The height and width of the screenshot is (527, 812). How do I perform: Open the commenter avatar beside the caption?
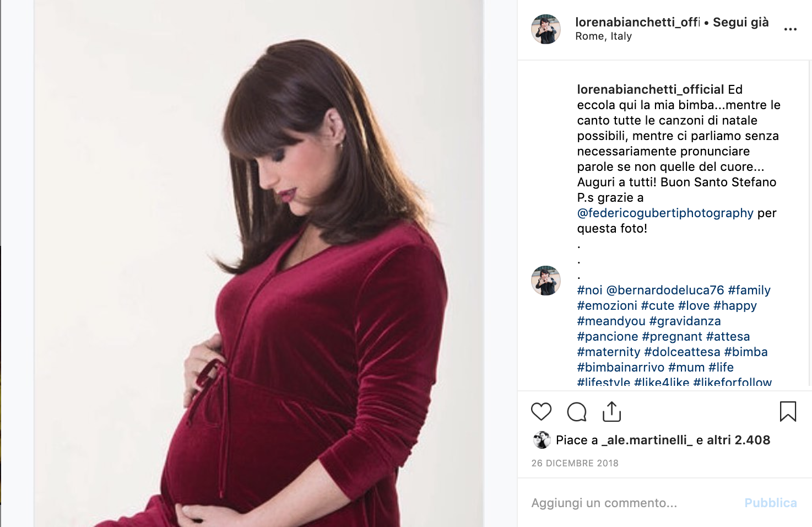[x=546, y=281]
